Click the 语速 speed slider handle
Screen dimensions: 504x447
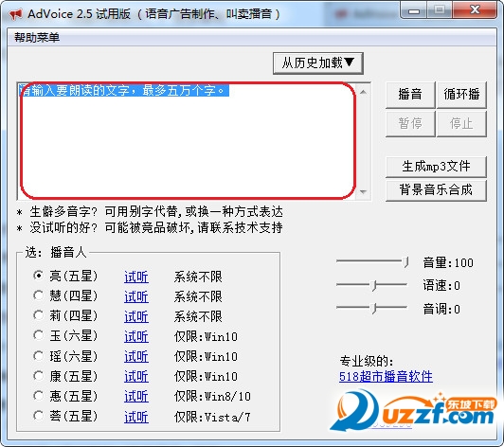click(373, 285)
